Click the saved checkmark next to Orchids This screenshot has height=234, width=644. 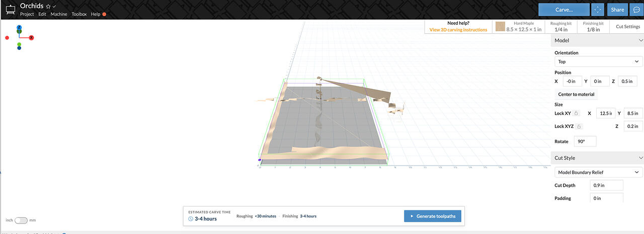click(54, 6)
